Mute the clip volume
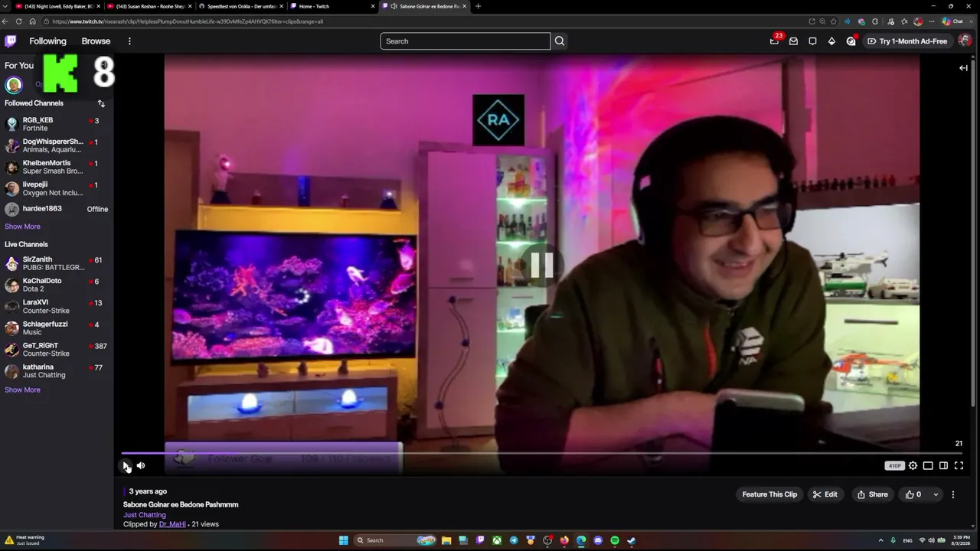The height and width of the screenshot is (551, 980). (141, 465)
